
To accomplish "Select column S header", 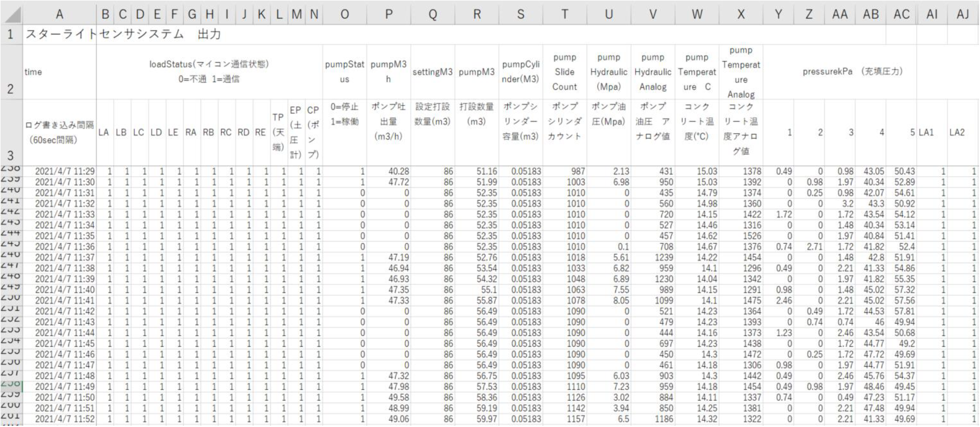I will click(x=521, y=14).
